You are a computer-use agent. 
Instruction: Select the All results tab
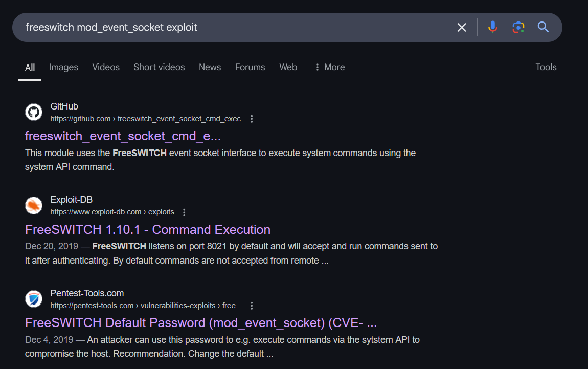tap(30, 68)
